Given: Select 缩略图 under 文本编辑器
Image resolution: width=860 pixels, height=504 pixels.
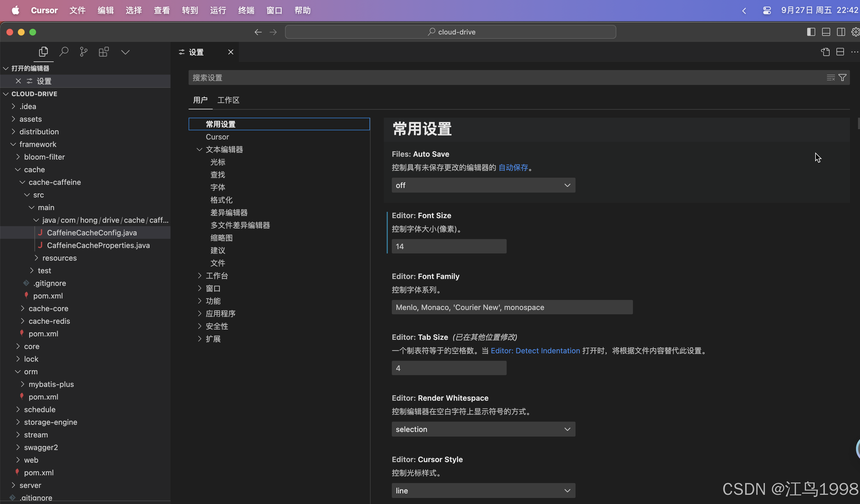Looking at the screenshot, I should point(222,238).
